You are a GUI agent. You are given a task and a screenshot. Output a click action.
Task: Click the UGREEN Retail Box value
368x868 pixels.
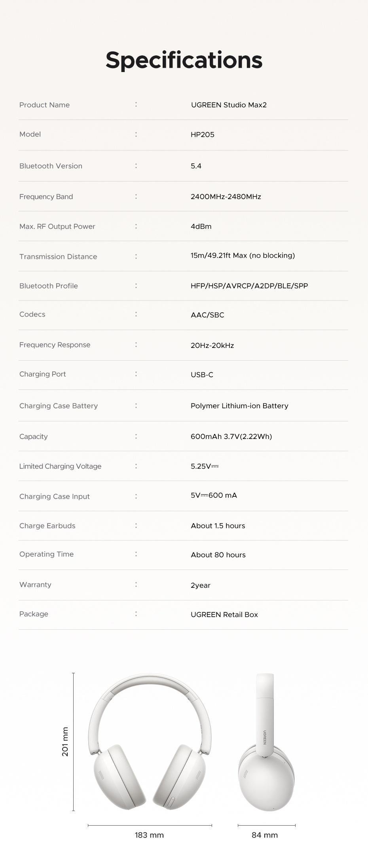(224, 615)
